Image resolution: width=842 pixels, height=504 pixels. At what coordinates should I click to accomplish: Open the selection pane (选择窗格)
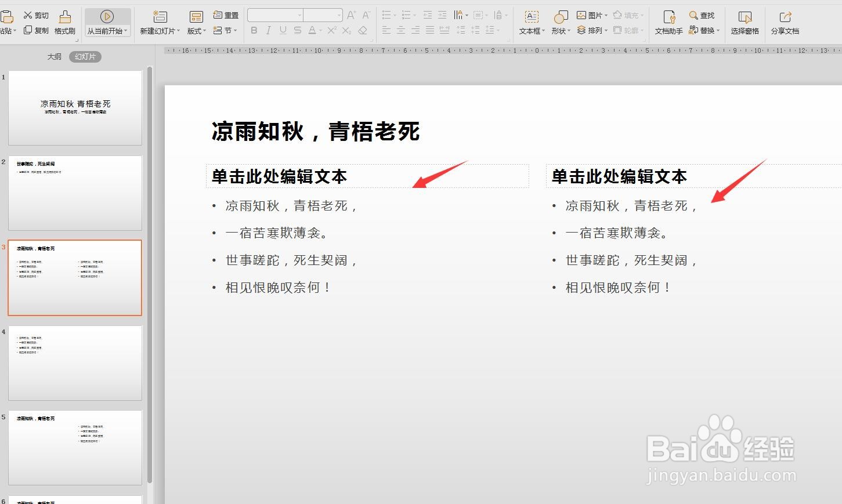pos(745,23)
